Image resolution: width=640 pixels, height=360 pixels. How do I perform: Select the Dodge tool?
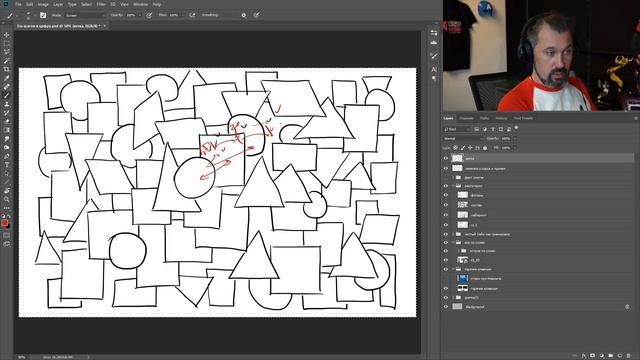[7, 147]
